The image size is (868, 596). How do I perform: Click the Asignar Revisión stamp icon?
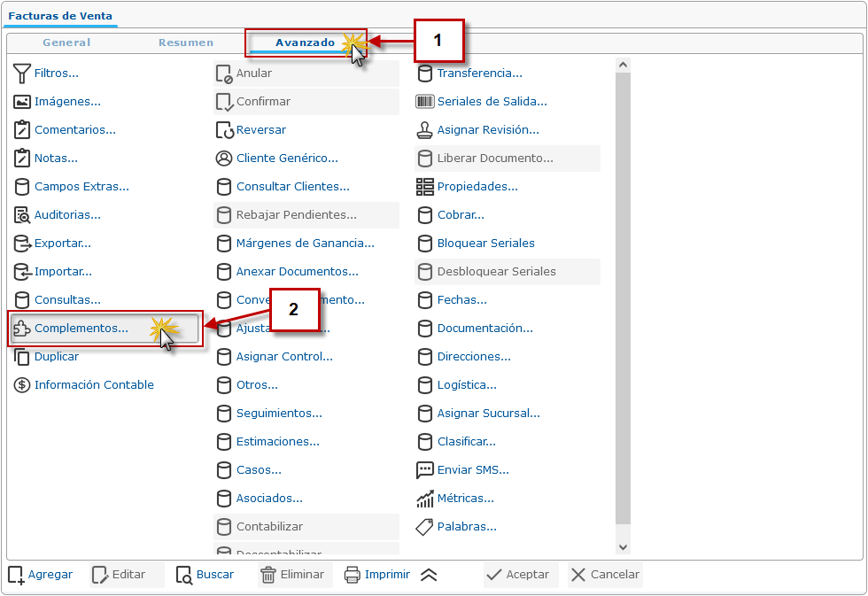(424, 130)
